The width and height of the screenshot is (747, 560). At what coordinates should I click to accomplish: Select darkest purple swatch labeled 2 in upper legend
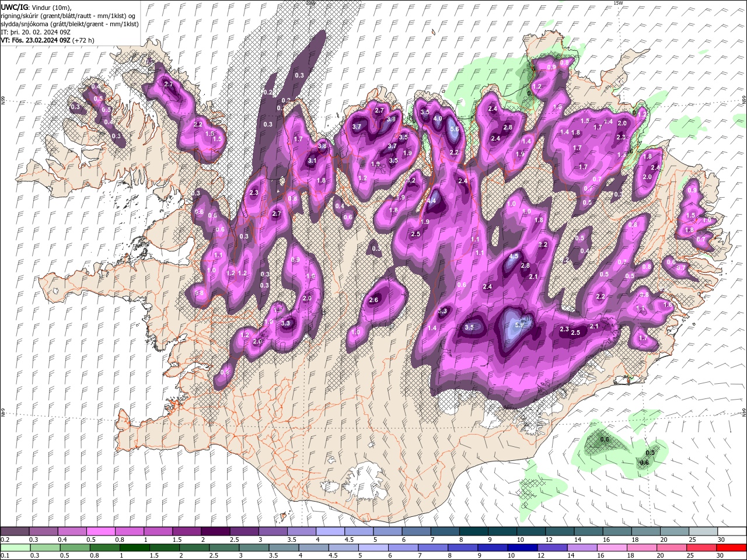[x=215, y=531]
